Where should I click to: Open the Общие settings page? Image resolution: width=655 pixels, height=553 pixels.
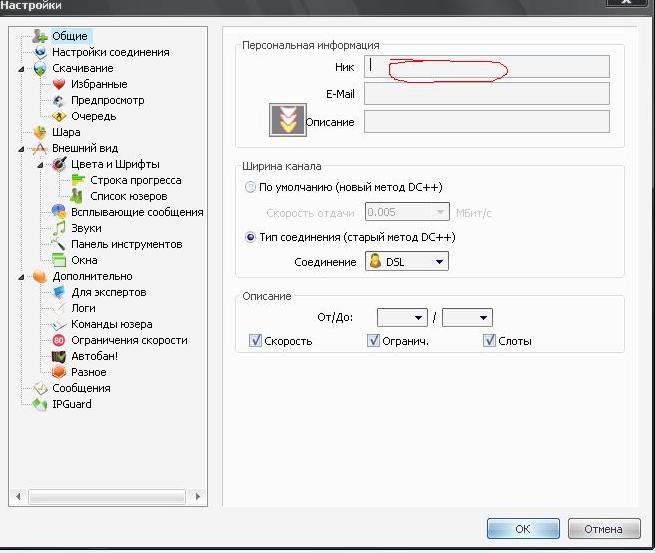point(70,36)
